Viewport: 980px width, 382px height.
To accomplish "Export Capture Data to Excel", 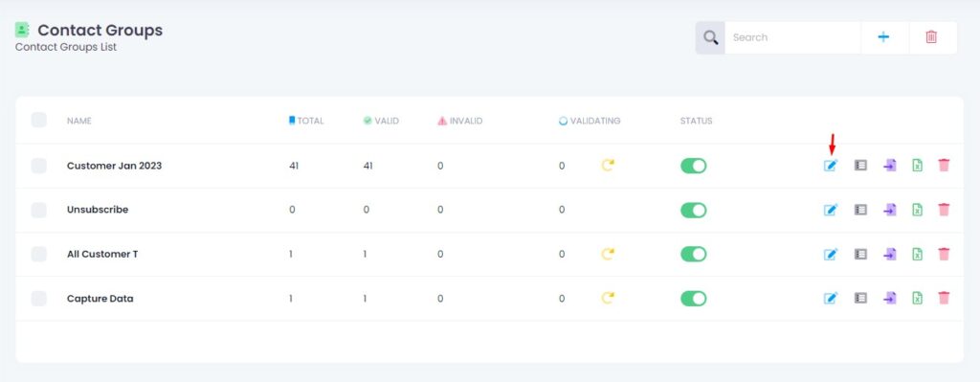I will pos(917,298).
